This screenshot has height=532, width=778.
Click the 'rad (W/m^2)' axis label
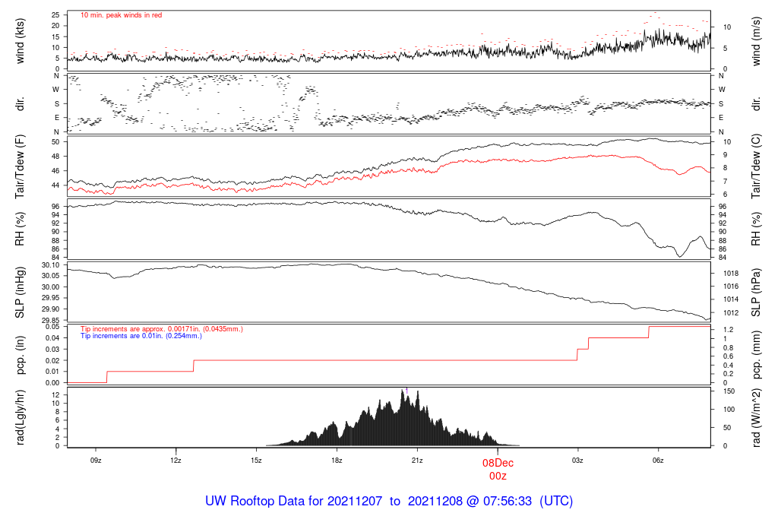pos(756,417)
